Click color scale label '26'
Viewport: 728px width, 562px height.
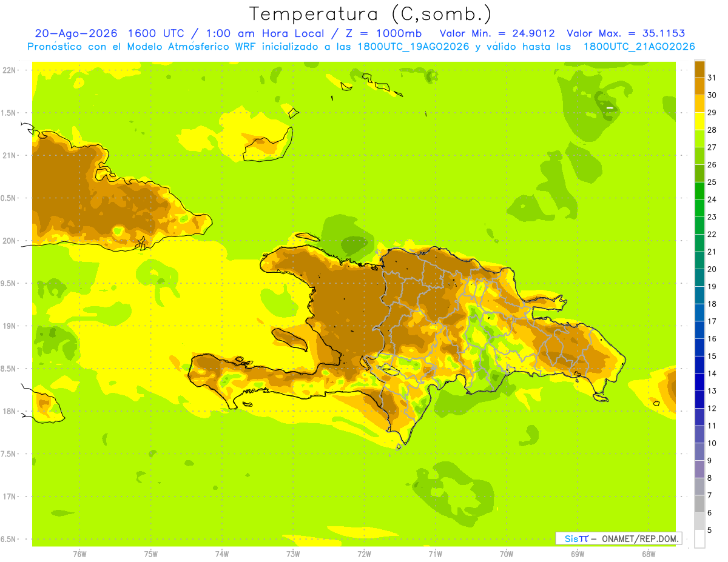(x=712, y=165)
